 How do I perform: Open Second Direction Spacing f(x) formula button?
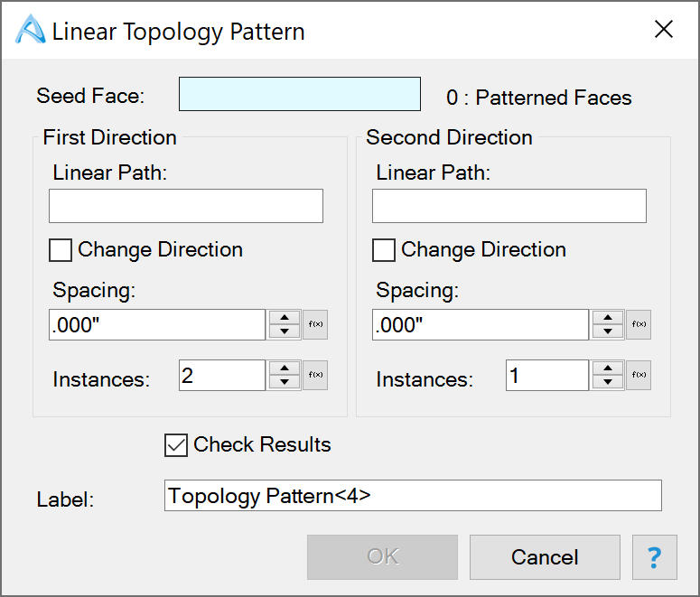[x=639, y=325]
